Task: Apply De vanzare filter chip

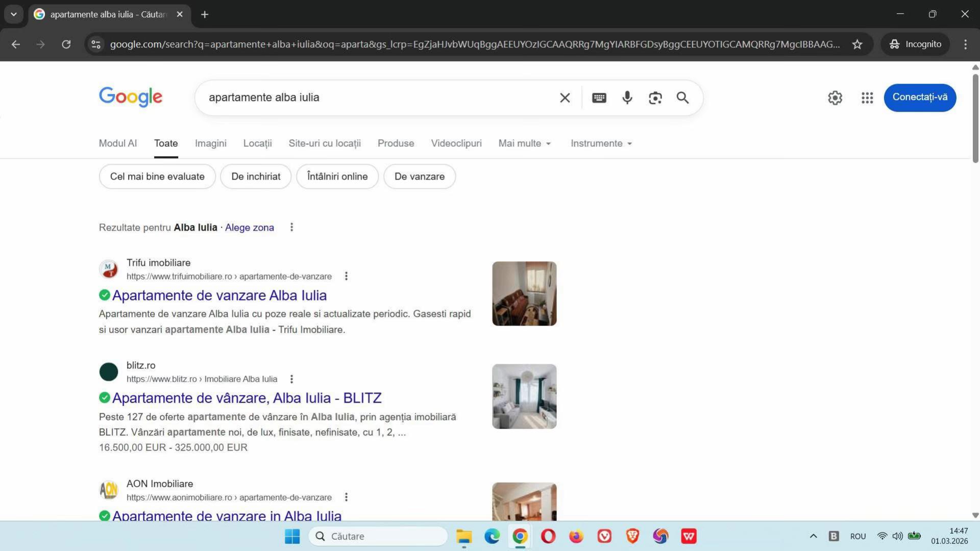Action: pos(420,177)
